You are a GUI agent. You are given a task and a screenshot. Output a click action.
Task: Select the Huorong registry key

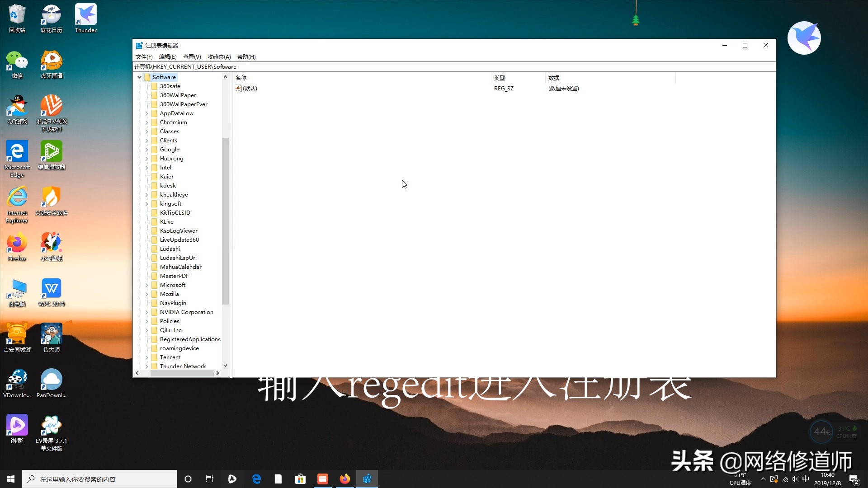click(x=172, y=158)
